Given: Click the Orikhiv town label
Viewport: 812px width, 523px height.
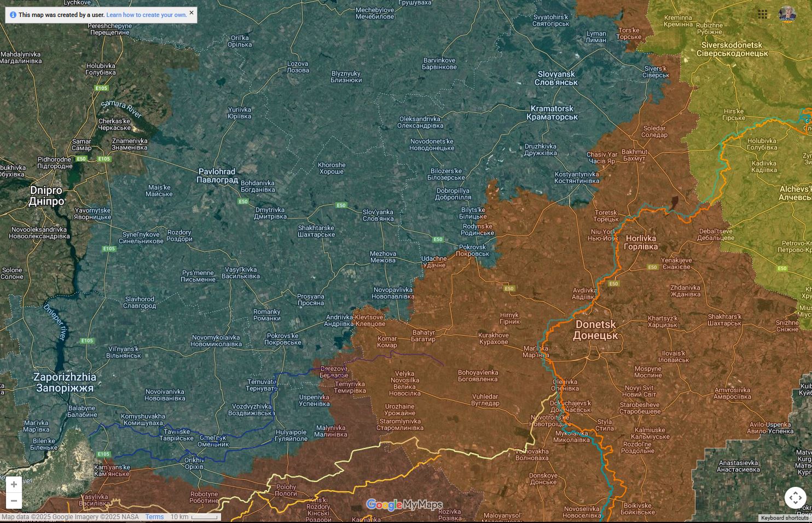Looking at the screenshot, I should [x=194, y=463].
